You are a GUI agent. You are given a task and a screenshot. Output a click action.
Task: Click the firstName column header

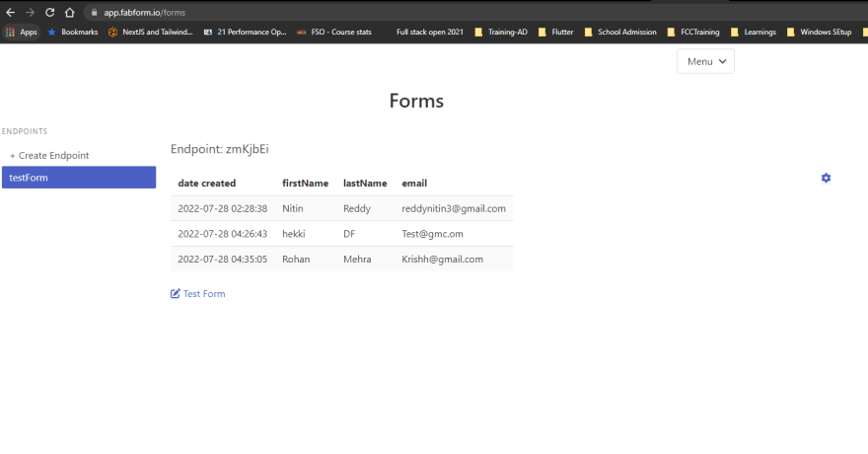coord(305,184)
